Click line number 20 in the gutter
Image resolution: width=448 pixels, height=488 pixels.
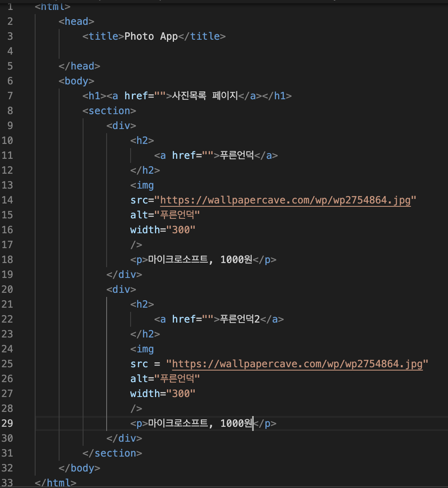[7, 289]
